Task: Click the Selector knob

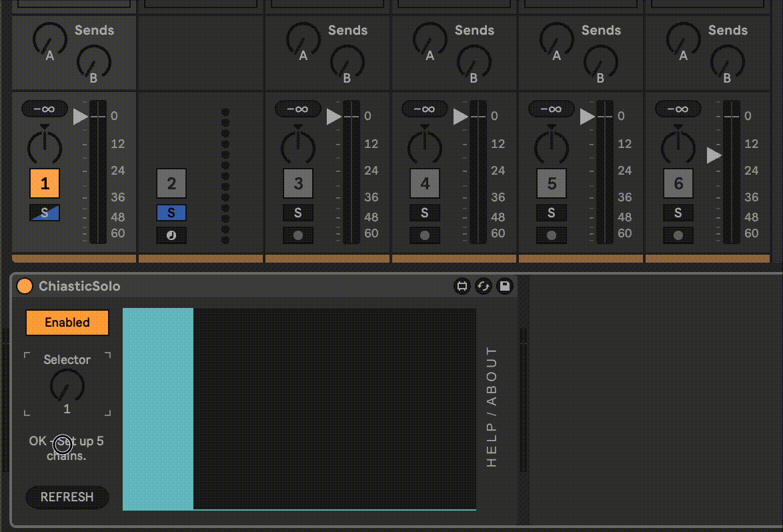Action: click(67, 386)
